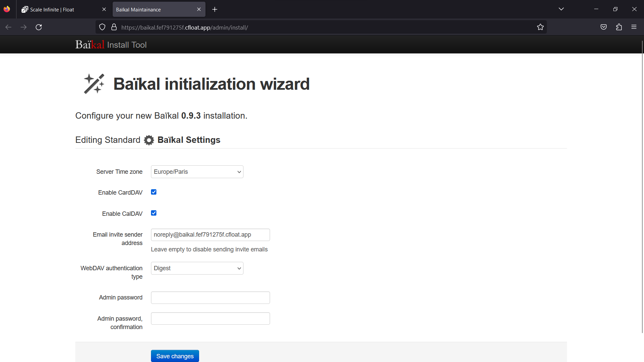Reload the current page
This screenshot has width=644, height=362.
tap(39, 27)
